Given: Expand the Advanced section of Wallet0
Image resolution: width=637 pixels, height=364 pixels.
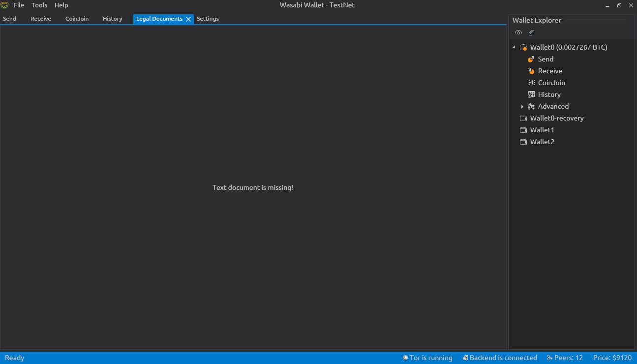Looking at the screenshot, I should (522, 106).
